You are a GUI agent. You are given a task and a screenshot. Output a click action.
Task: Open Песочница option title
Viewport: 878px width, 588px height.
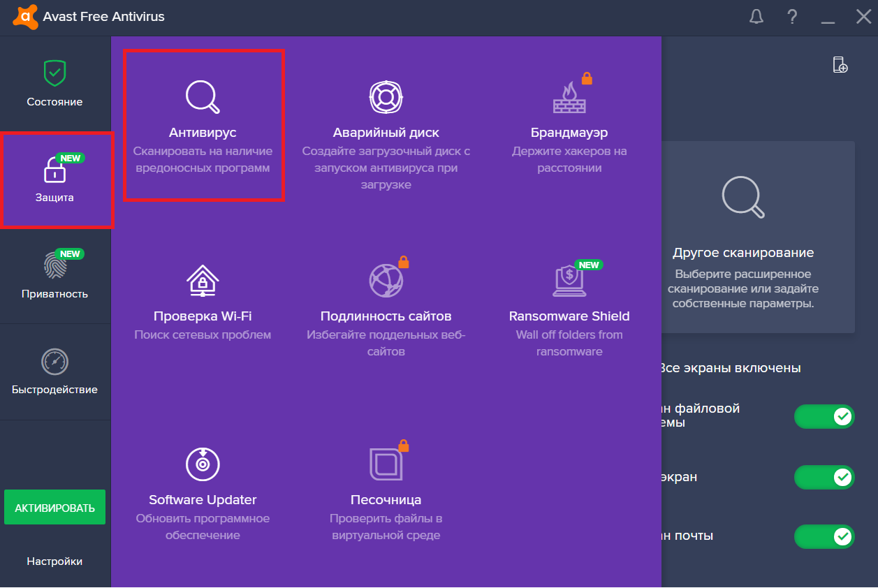click(x=386, y=500)
